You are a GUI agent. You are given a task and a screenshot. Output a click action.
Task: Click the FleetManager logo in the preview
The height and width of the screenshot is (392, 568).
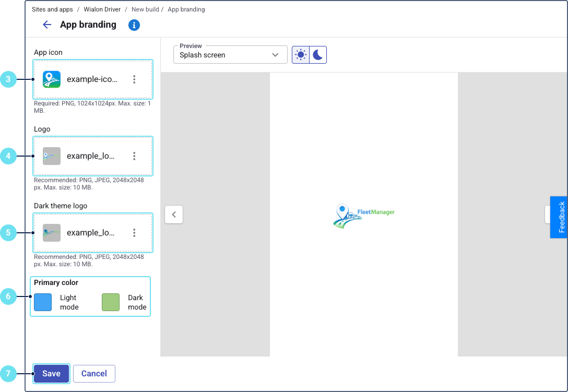click(363, 216)
